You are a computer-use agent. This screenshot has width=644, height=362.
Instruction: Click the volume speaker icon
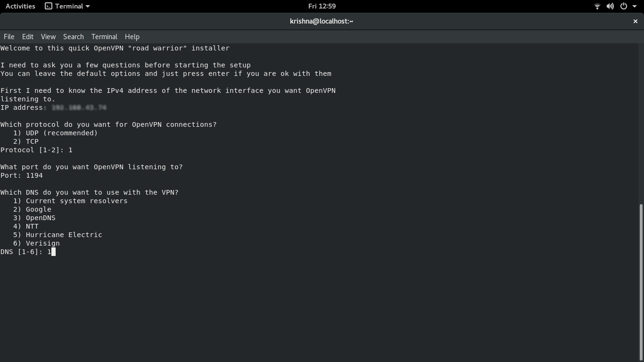610,6
